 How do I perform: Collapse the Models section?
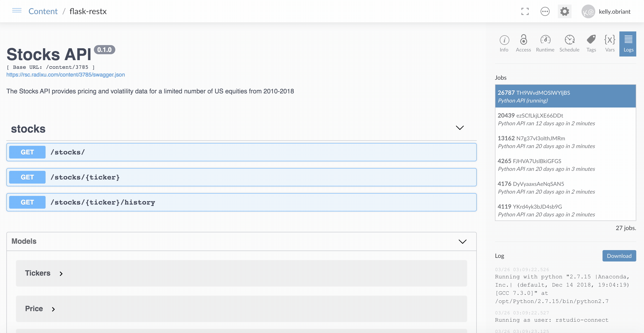pyautogui.click(x=462, y=241)
